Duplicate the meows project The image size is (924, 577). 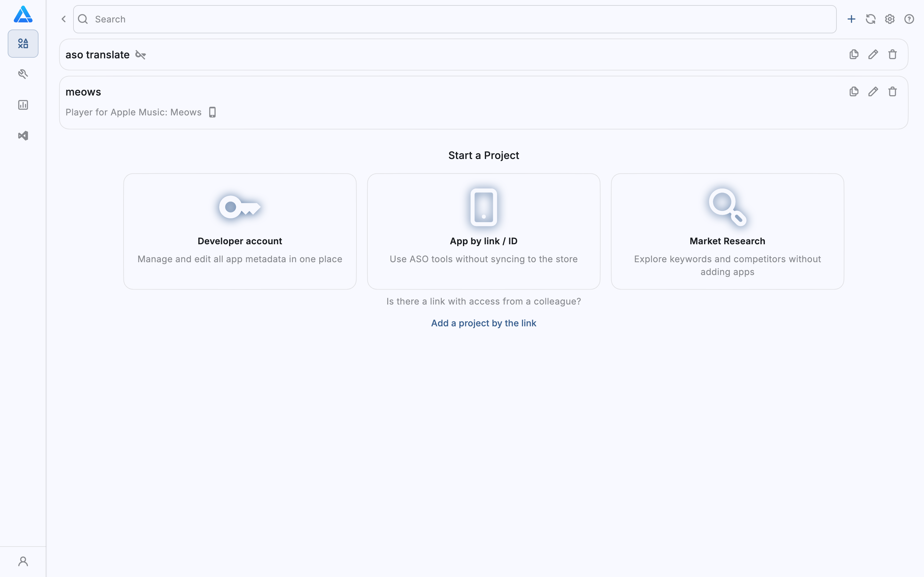coord(854,92)
